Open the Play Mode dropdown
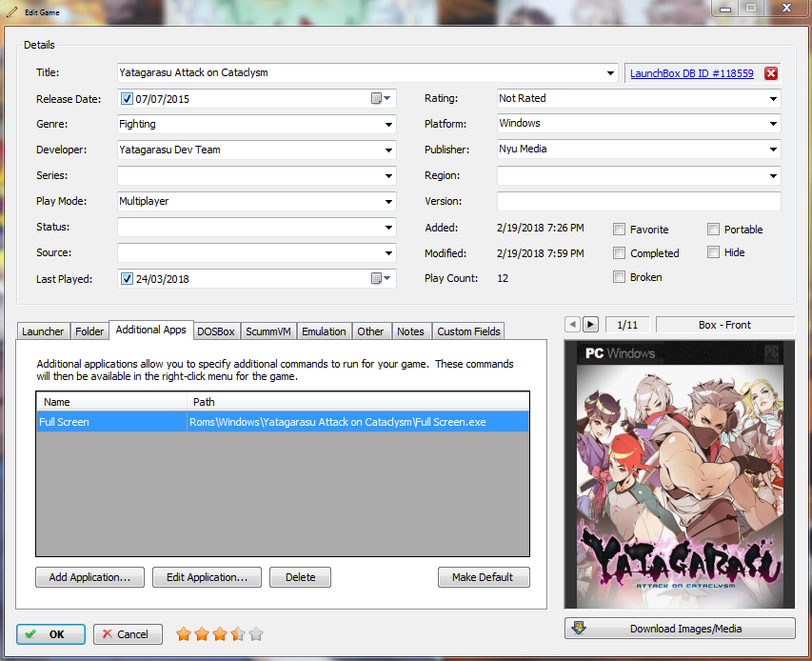The width and height of the screenshot is (812, 661). (x=388, y=202)
